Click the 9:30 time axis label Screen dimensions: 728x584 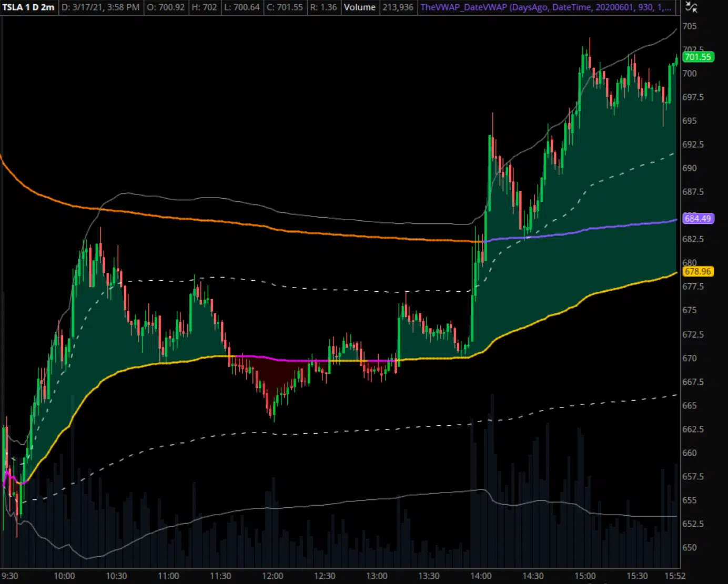[9, 576]
